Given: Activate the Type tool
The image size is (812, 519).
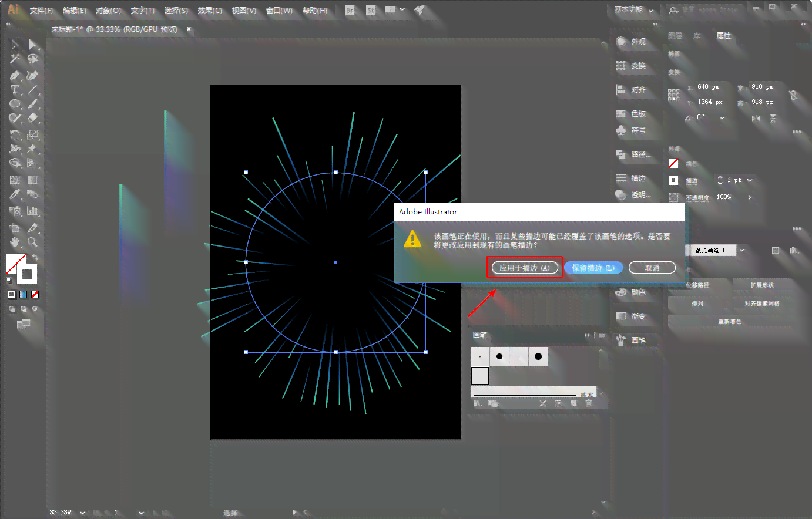Looking at the screenshot, I should point(15,90).
